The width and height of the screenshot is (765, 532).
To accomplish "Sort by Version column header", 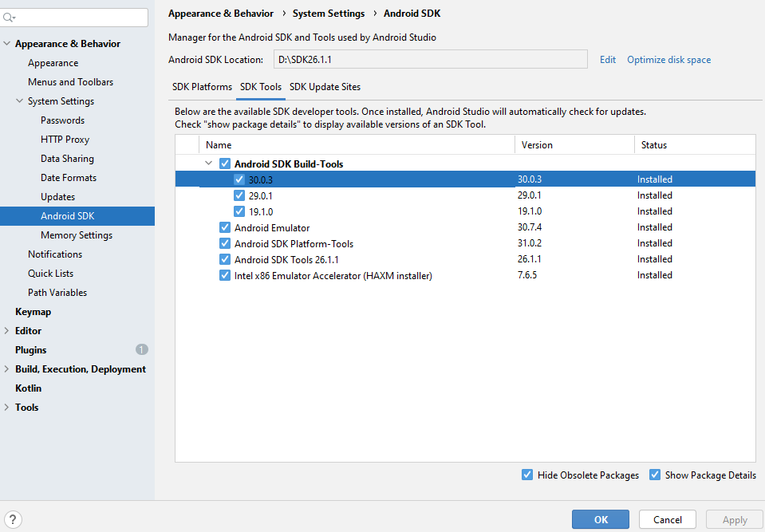I will click(x=574, y=145).
